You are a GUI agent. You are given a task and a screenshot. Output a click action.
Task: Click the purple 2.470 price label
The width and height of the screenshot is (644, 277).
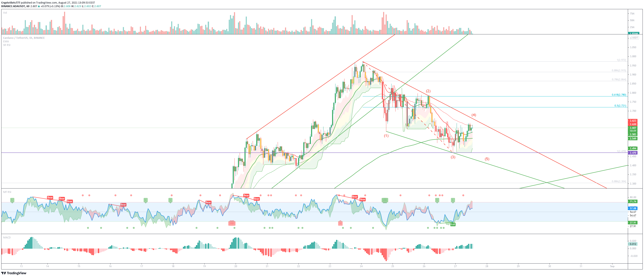click(x=633, y=153)
